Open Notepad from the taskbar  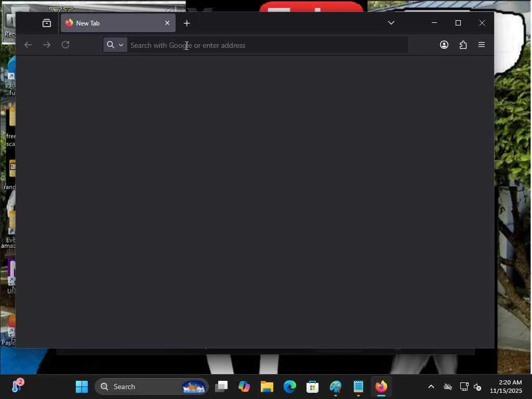tap(358, 387)
